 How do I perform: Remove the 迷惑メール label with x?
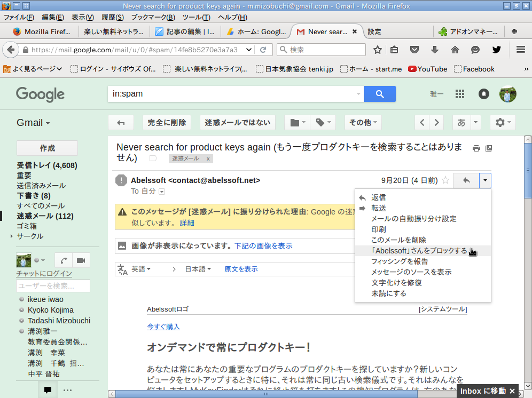(x=208, y=158)
